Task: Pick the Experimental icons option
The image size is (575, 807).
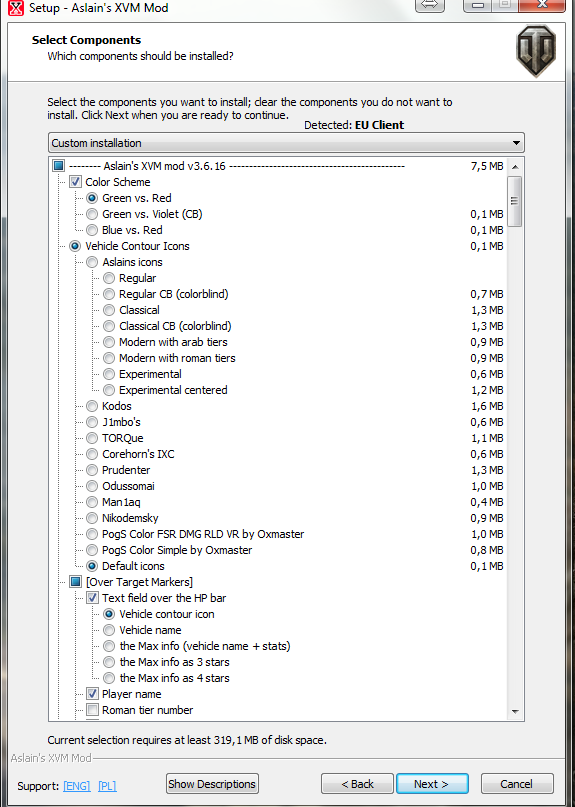Action: point(109,374)
